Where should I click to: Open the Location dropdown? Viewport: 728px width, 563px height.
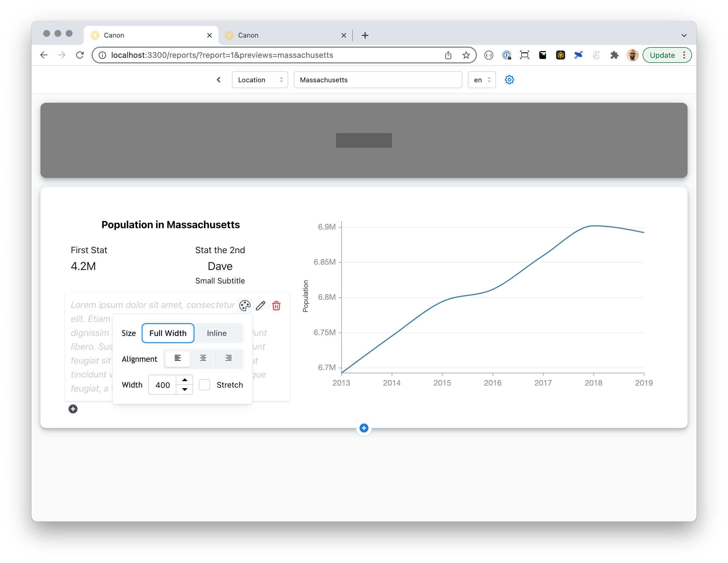260,80
